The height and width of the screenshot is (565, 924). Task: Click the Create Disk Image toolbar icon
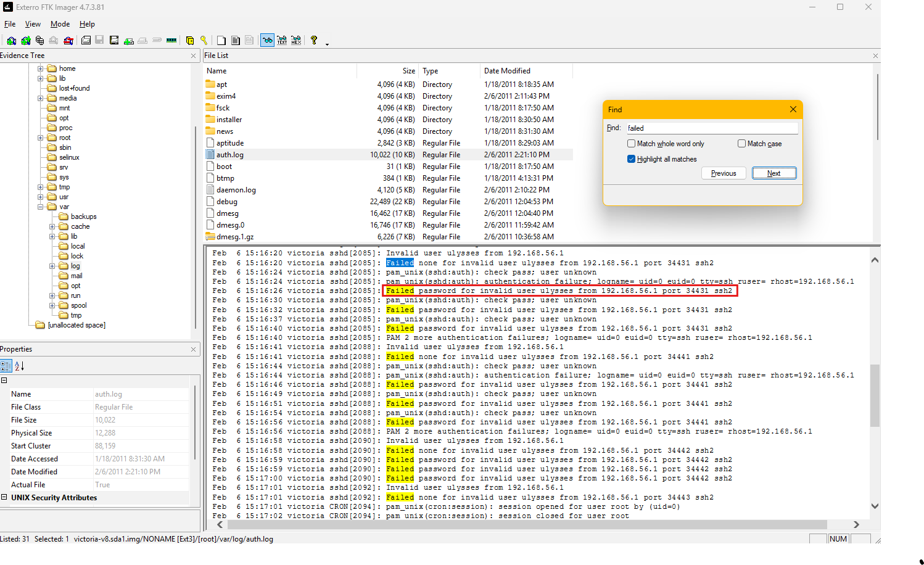pyautogui.click(x=86, y=41)
